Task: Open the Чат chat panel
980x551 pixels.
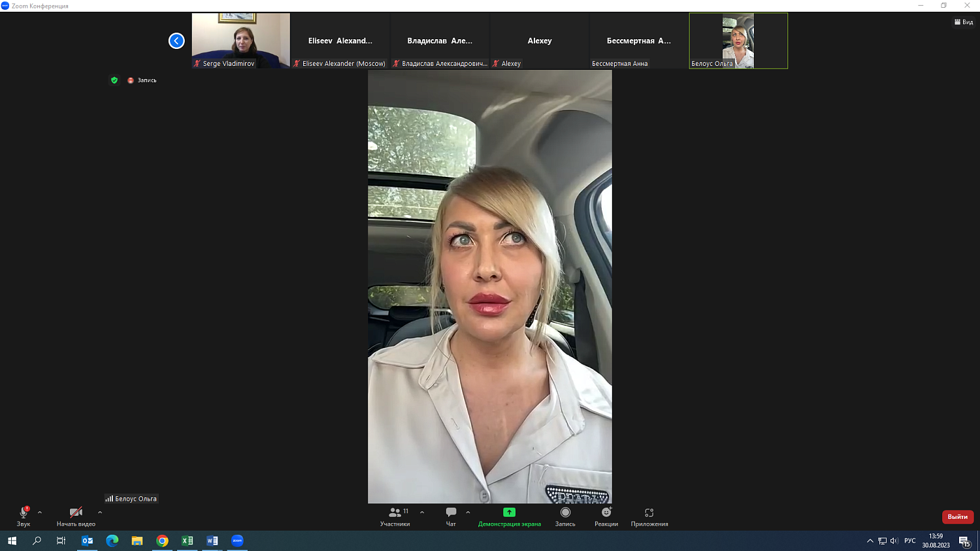Action: point(451,516)
